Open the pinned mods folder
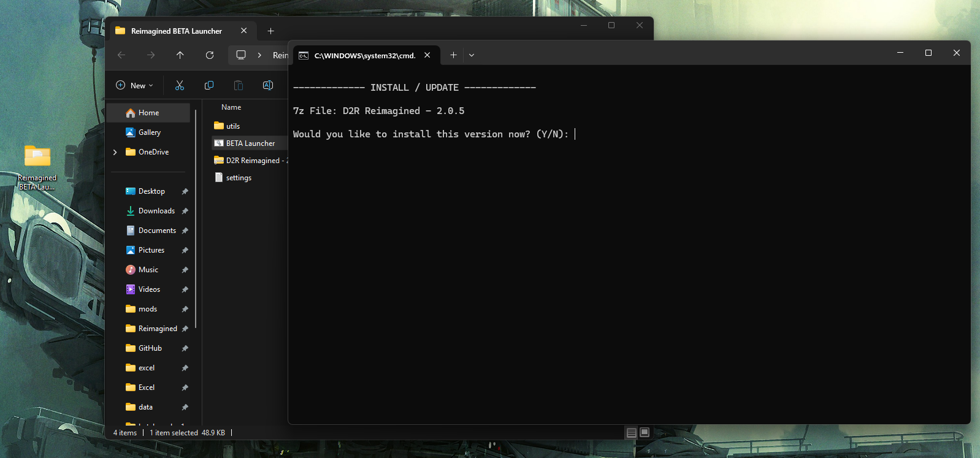 148,309
